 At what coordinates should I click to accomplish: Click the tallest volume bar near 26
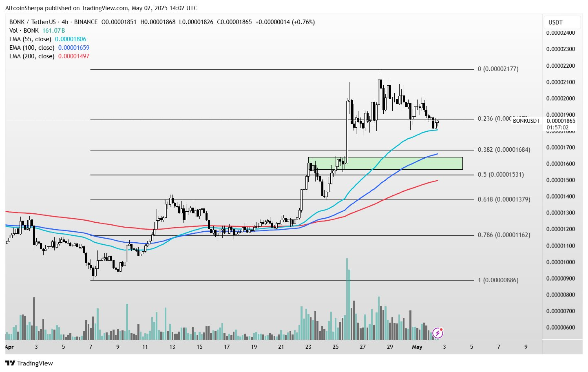click(x=347, y=299)
